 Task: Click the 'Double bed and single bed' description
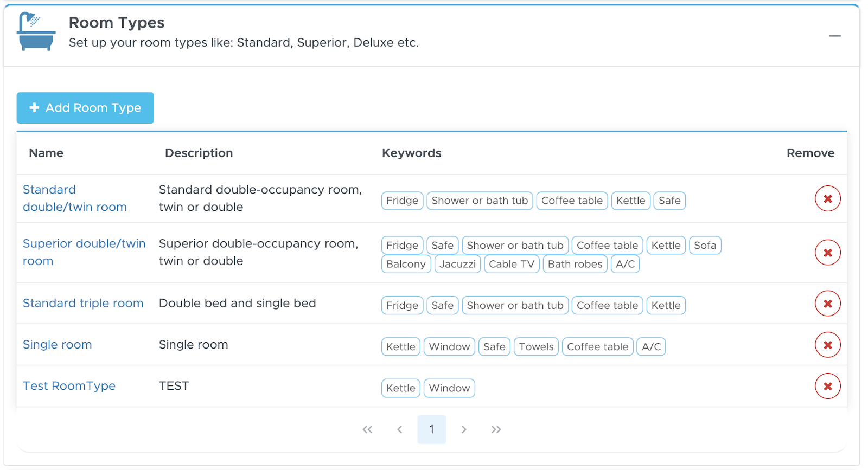[x=238, y=304]
